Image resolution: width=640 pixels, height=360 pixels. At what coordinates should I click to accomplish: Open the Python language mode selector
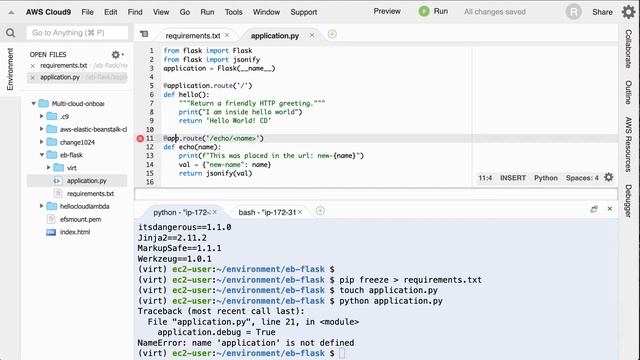[x=546, y=178]
